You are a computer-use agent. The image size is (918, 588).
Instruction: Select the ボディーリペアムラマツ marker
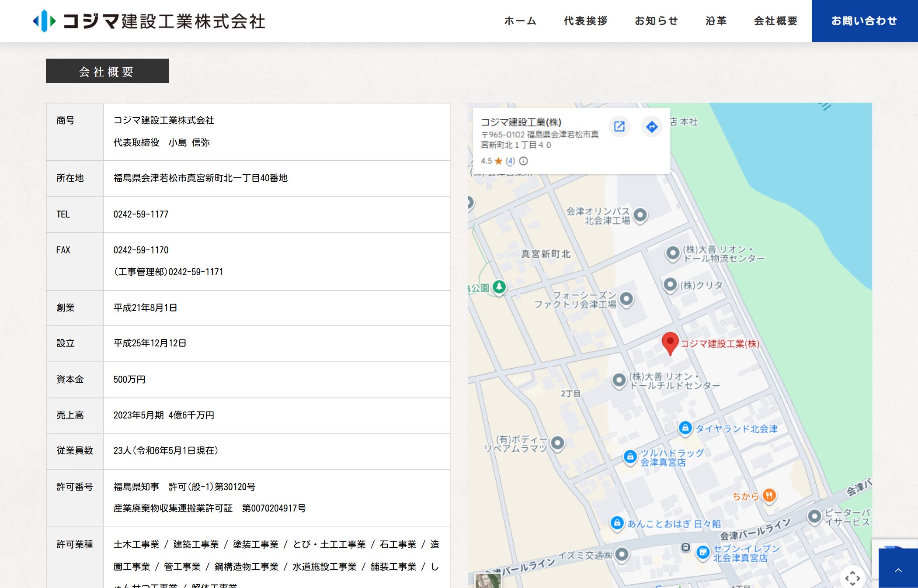pyautogui.click(x=557, y=443)
